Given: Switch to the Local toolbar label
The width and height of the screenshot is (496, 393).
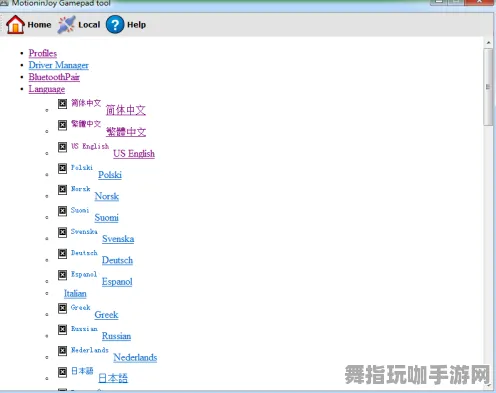Looking at the screenshot, I should (x=89, y=25).
